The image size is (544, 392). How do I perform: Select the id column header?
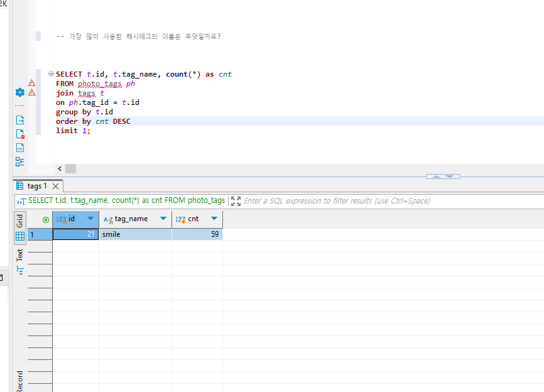pyautogui.click(x=75, y=219)
